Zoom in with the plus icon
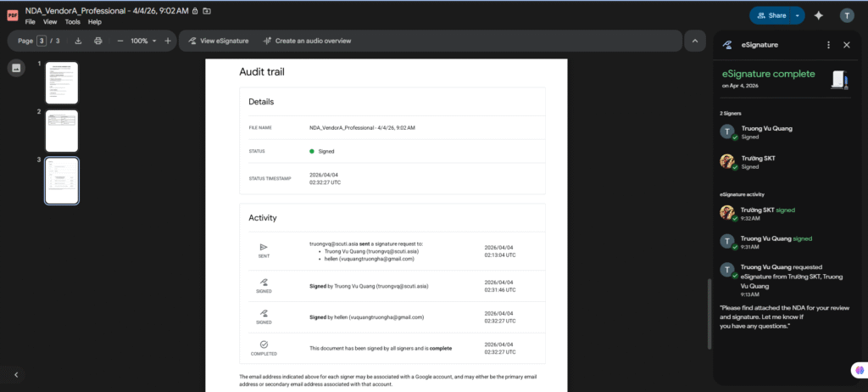The width and height of the screenshot is (868, 392). [168, 41]
